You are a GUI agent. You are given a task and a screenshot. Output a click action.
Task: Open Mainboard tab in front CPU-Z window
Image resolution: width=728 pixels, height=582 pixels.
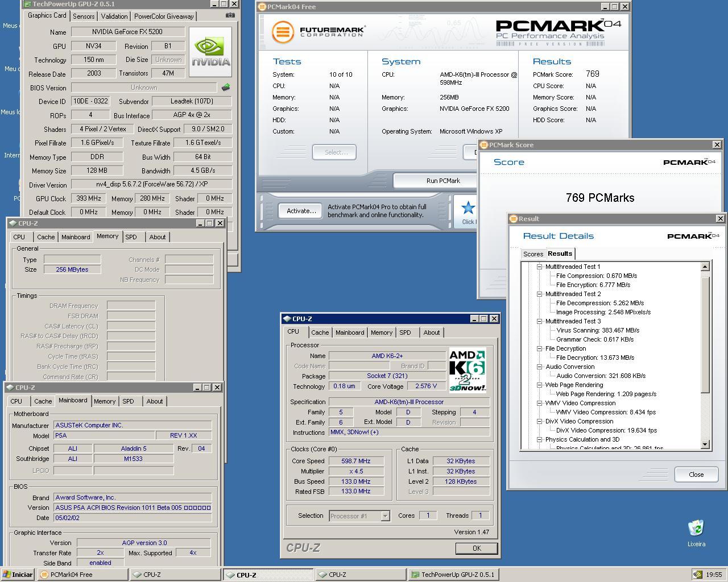pyautogui.click(x=350, y=332)
